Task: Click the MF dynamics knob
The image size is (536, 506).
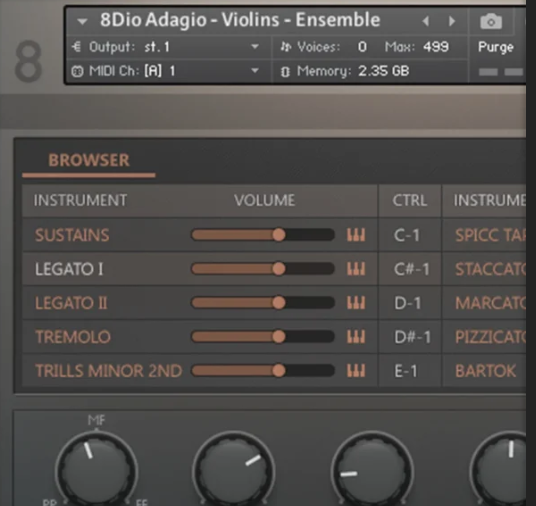Action: (x=96, y=472)
